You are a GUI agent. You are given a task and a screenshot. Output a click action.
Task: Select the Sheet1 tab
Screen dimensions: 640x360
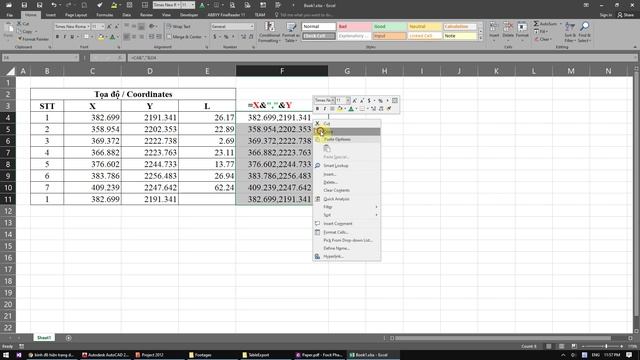44,338
